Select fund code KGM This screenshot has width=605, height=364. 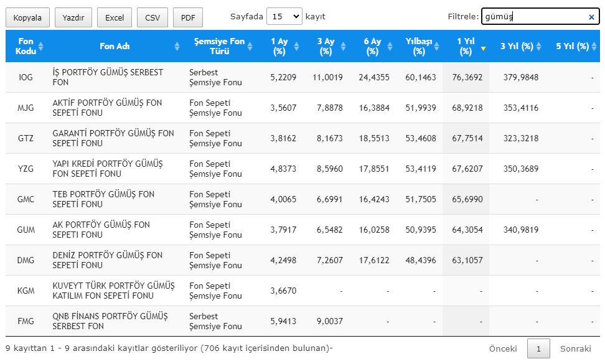click(x=26, y=291)
